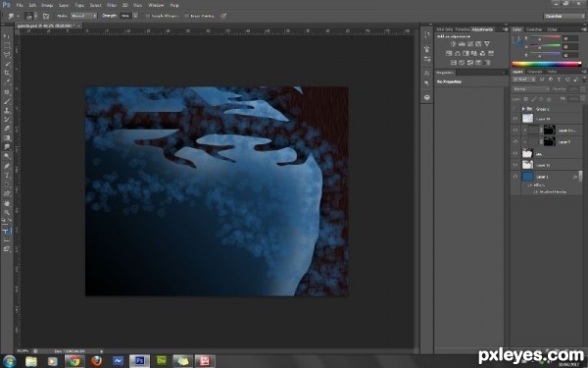Hide the topmost layer below Group 1

(x=514, y=119)
